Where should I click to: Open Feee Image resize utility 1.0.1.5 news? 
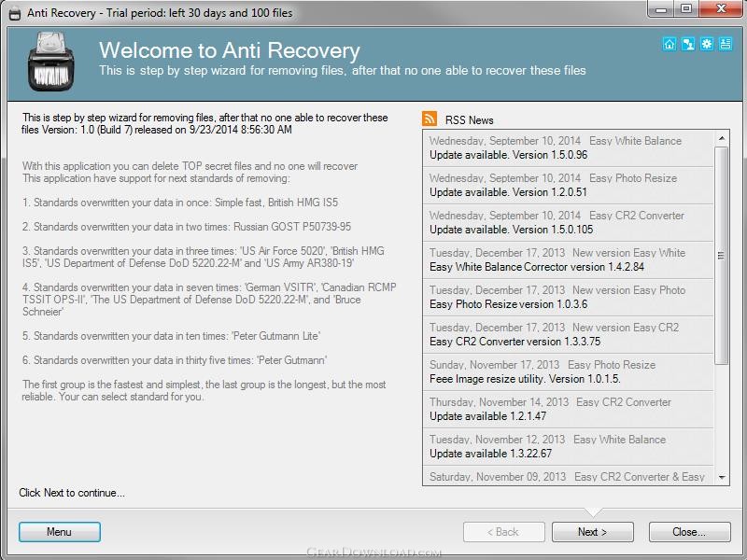click(x=568, y=371)
